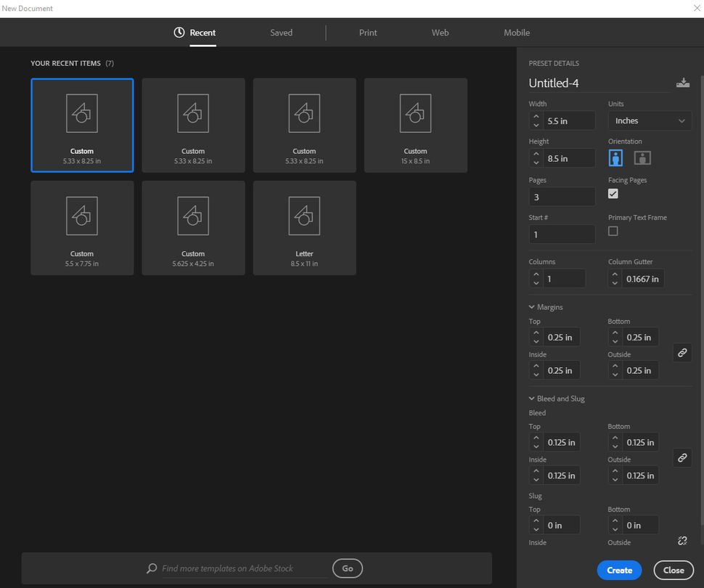Viewport: 704px width, 588px height.
Task: Click the Go button next to the search field
Action: click(347, 568)
